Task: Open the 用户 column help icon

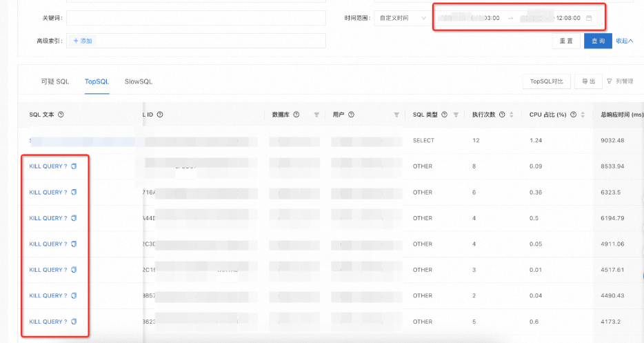Action: [351, 115]
